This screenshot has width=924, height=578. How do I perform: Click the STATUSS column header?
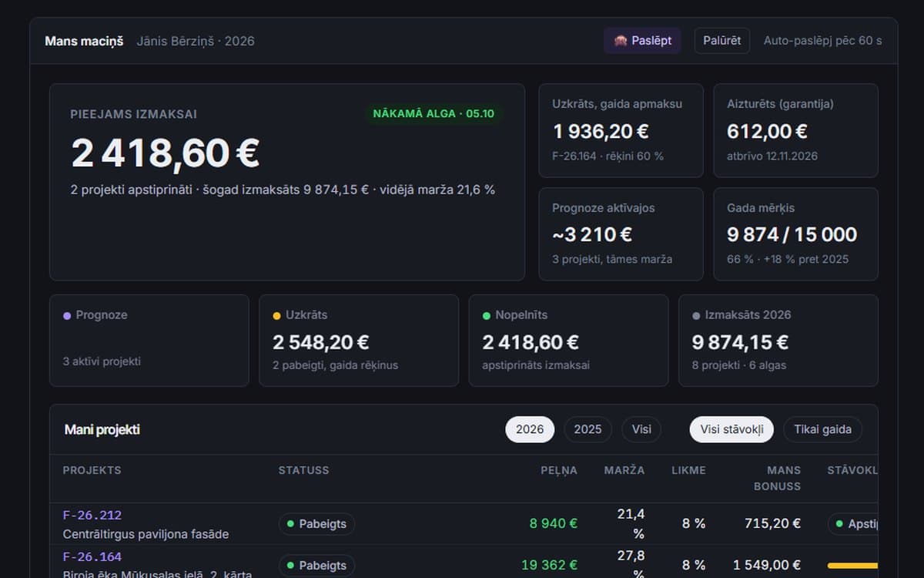pos(303,470)
